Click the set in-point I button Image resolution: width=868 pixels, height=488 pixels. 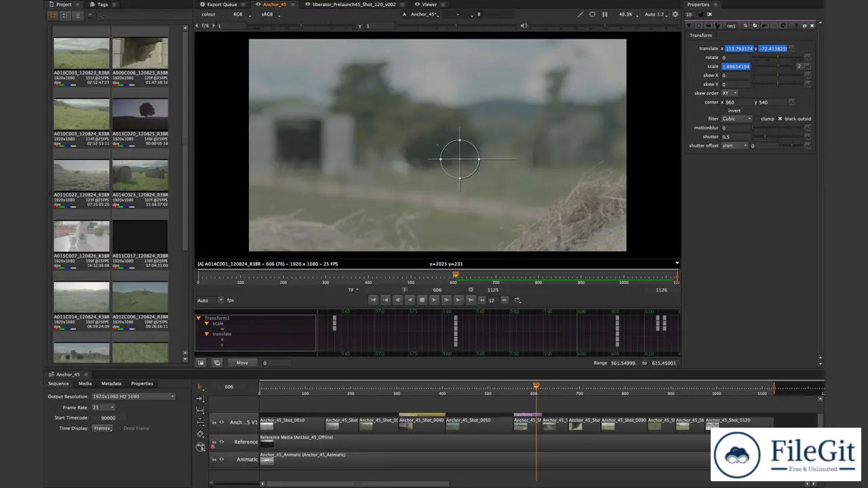pyautogui.click(x=404, y=290)
